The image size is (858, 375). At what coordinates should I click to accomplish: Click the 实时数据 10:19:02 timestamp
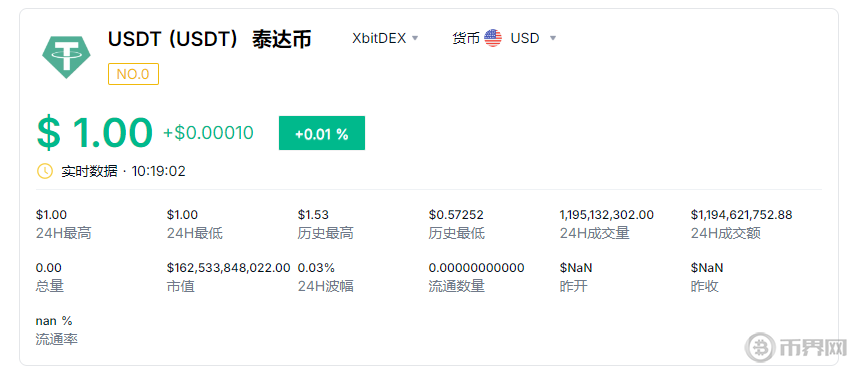(123, 171)
